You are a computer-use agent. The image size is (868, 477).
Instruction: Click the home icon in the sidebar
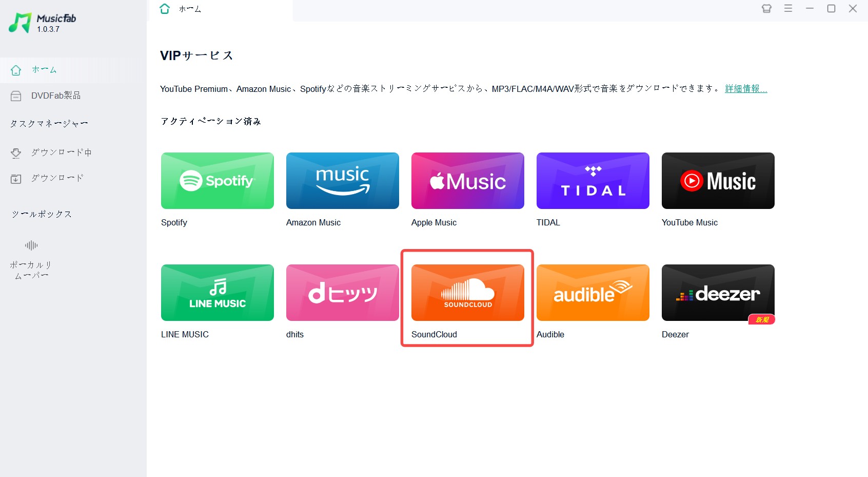point(16,70)
